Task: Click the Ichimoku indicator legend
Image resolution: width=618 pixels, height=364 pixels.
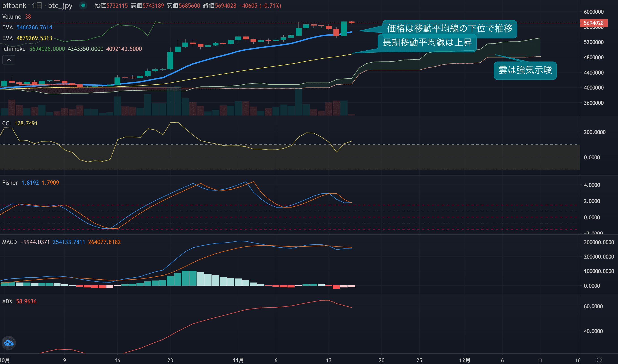Action: click(14, 49)
